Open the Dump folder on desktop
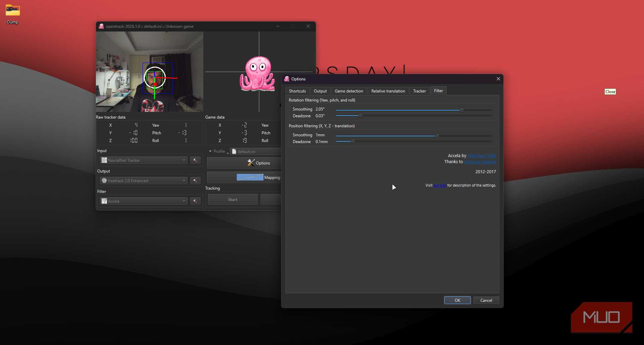 [x=13, y=14]
